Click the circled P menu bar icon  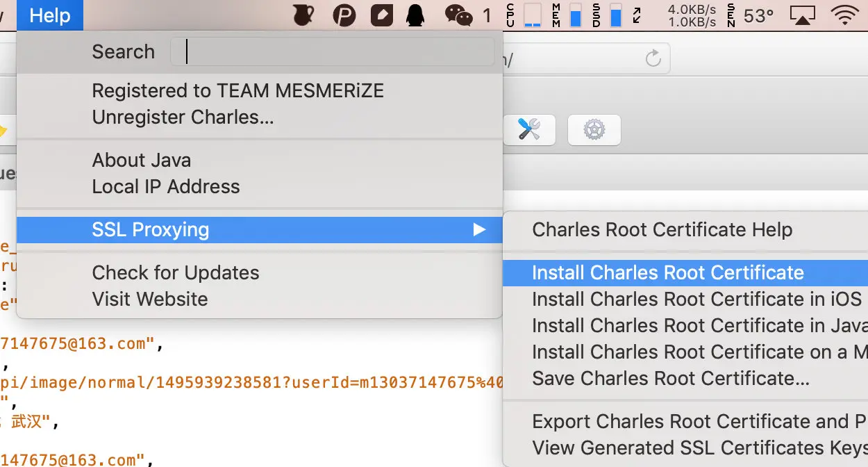coord(344,15)
